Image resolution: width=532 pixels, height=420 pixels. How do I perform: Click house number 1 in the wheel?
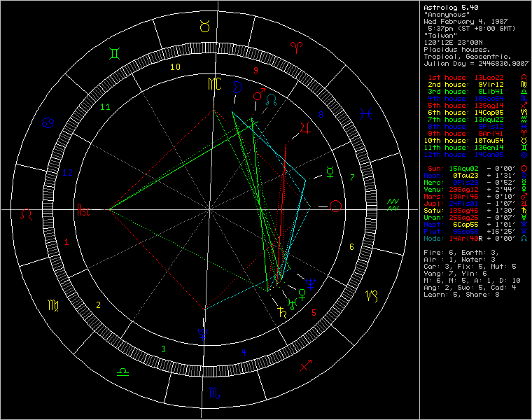click(x=66, y=242)
